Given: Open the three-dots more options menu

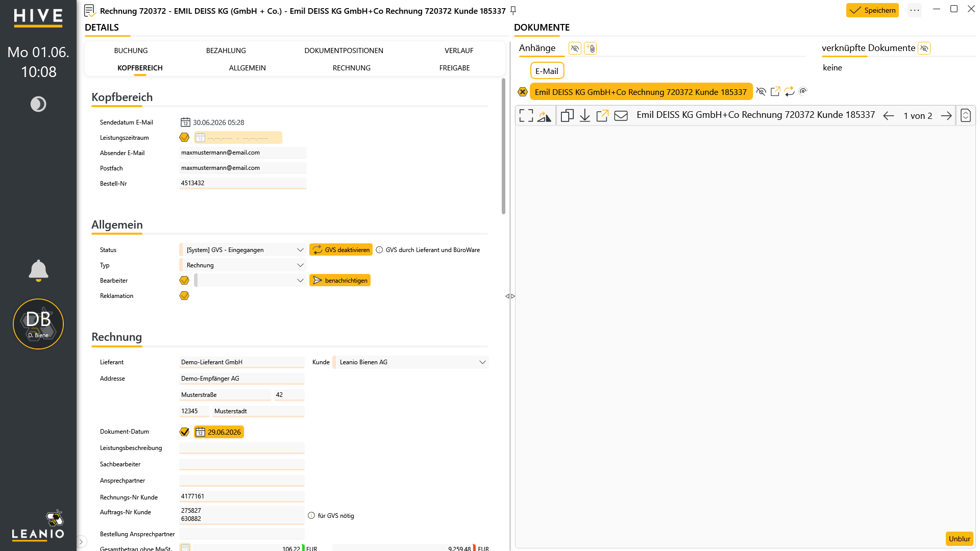Looking at the screenshot, I should coord(915,10).
